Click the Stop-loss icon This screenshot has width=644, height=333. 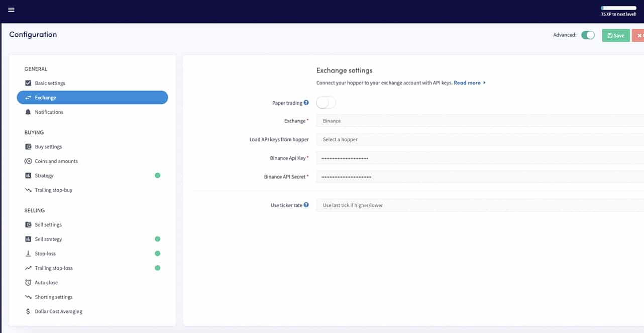[x=28, y=254]
